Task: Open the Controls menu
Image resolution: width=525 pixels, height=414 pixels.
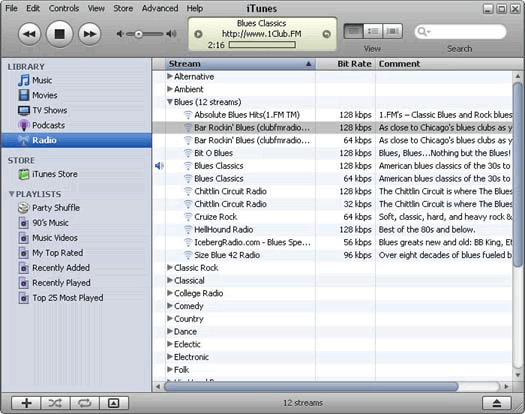Action: pos(64,8)
